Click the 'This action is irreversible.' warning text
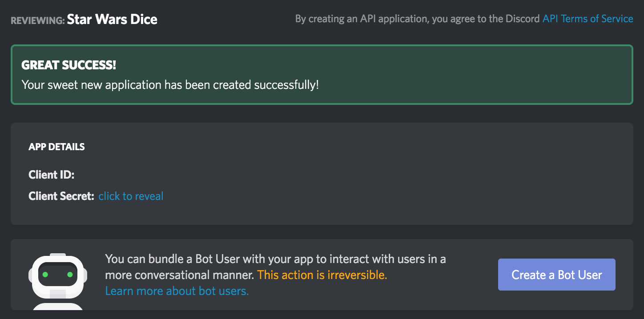The height and width of the screenshot is (319, 644). pyautogui.click(x=322, y=275)
